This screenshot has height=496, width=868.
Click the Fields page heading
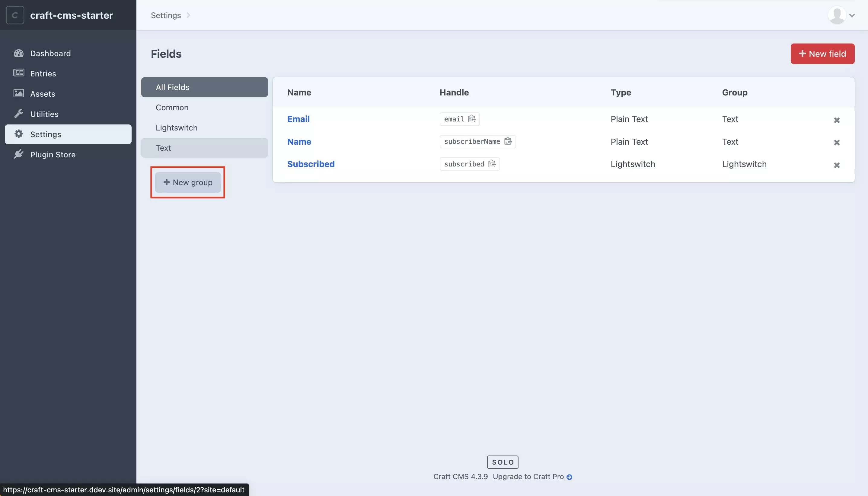click(x=166, y=53)
